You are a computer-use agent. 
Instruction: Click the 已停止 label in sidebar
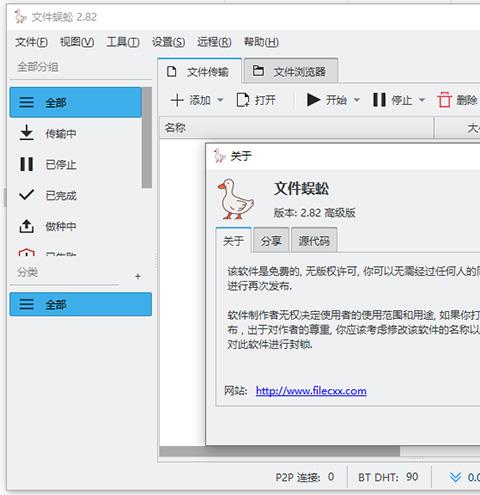(61, 165)
